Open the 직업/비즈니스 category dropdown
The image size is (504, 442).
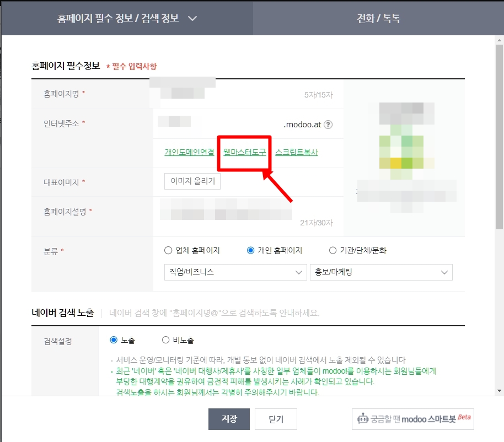pos(235,272)
